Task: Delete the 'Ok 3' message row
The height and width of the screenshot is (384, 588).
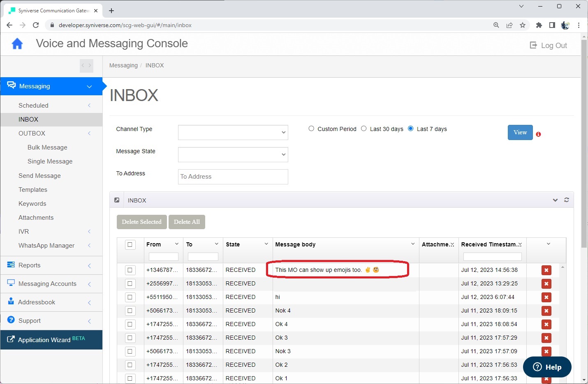Action: 546,338
